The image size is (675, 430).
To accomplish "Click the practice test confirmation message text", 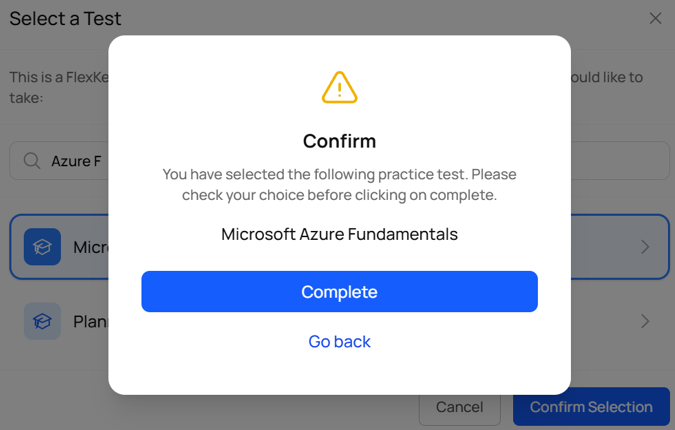I will point(339,184).
